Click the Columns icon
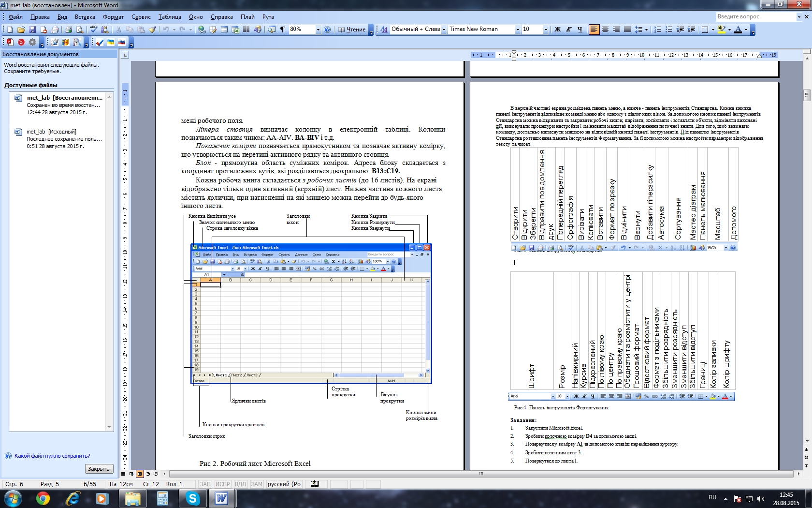Image resolution: width=812 pixels, height=508 pixels. pos(246,30)
